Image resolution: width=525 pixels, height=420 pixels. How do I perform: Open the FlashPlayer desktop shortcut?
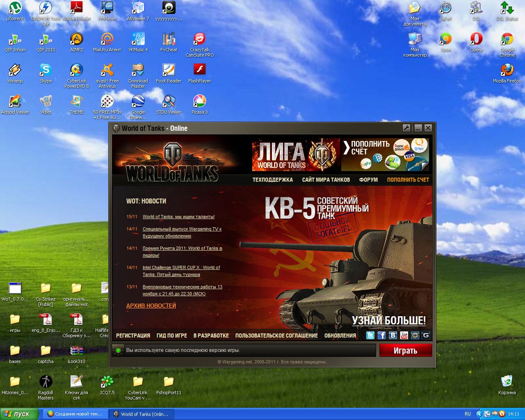[x=200, y=73]
